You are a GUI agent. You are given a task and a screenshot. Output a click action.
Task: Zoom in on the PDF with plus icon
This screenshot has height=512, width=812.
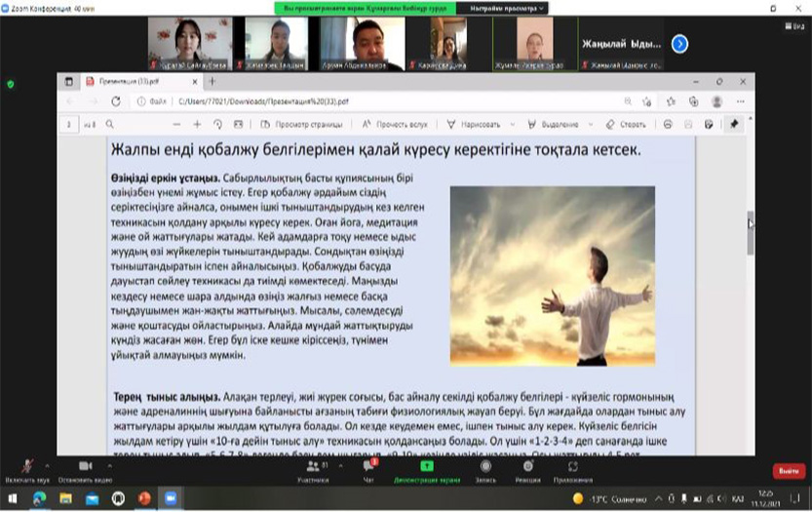pos(197,124)
